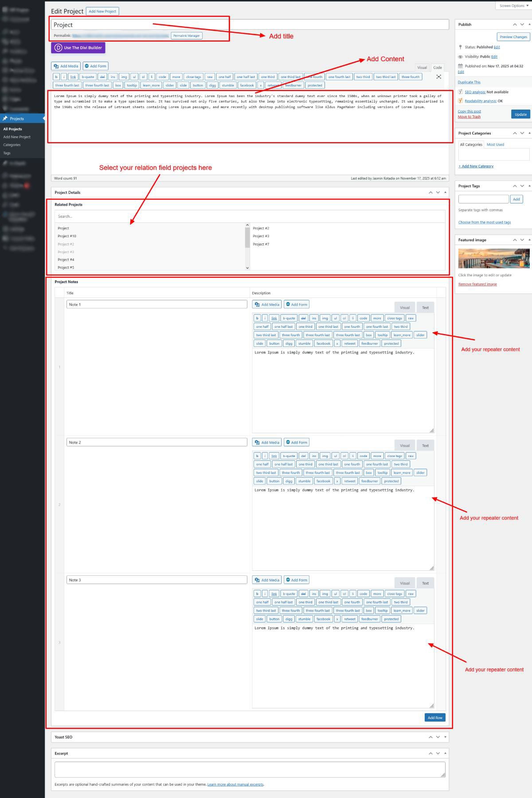This screenshot has height=798, width=532.
Task: Click the Move to Trash link
Action: coord(469,117)
